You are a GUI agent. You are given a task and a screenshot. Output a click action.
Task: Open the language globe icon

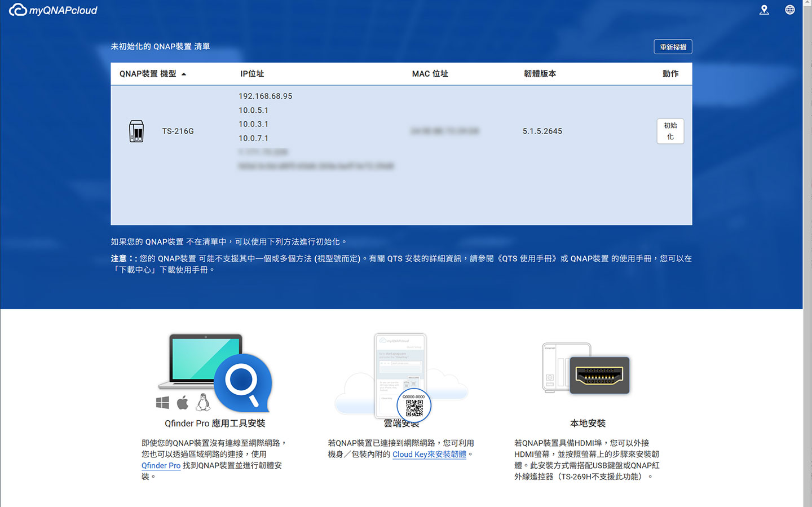tap(789, 10)
